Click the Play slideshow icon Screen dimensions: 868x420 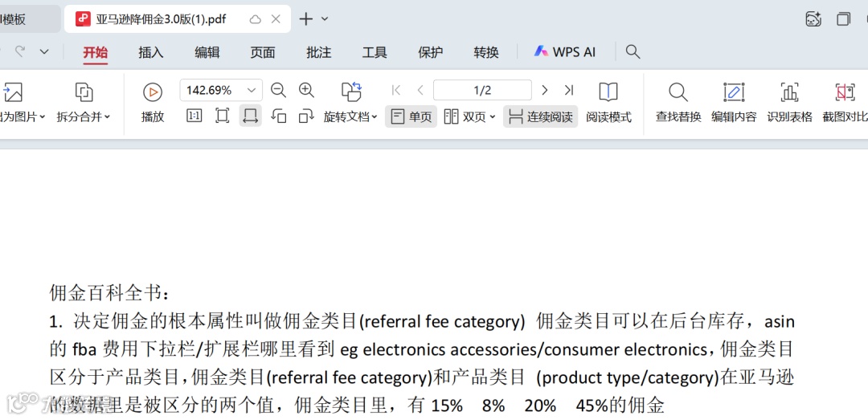pos(152,92)
